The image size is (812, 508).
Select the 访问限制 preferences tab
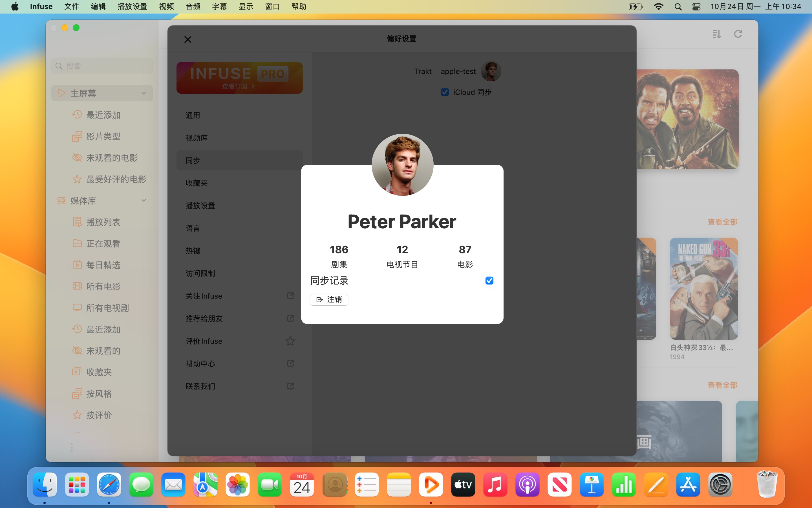click(240, 273)
